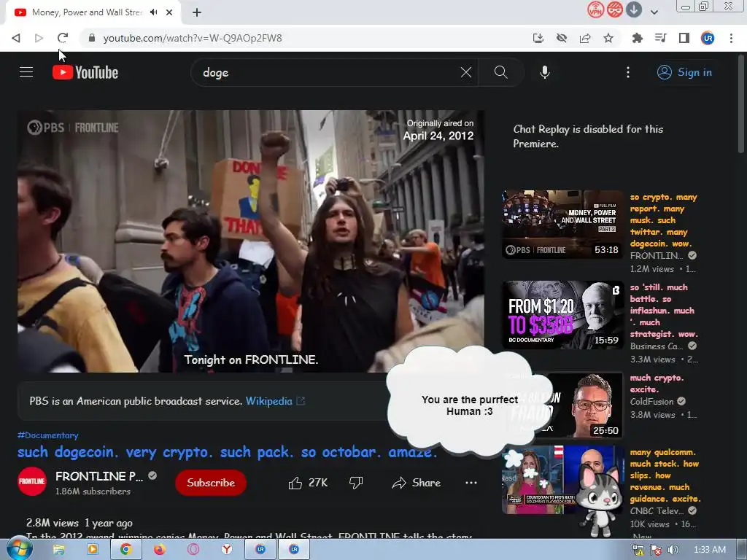747x560 pixels.
Task: Click the ColdFusion channel name
Action: point(651,402)
